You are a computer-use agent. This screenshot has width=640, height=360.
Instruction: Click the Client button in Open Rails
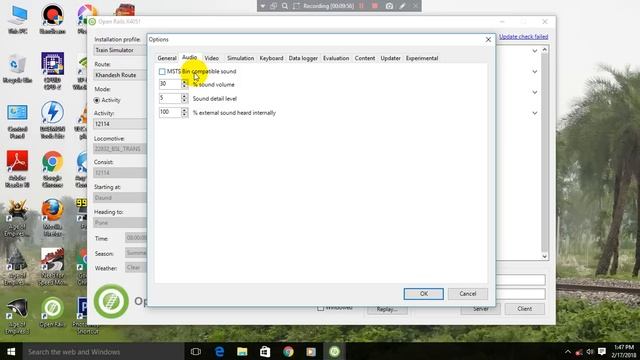pyautogui.click(x=524, y=309)
